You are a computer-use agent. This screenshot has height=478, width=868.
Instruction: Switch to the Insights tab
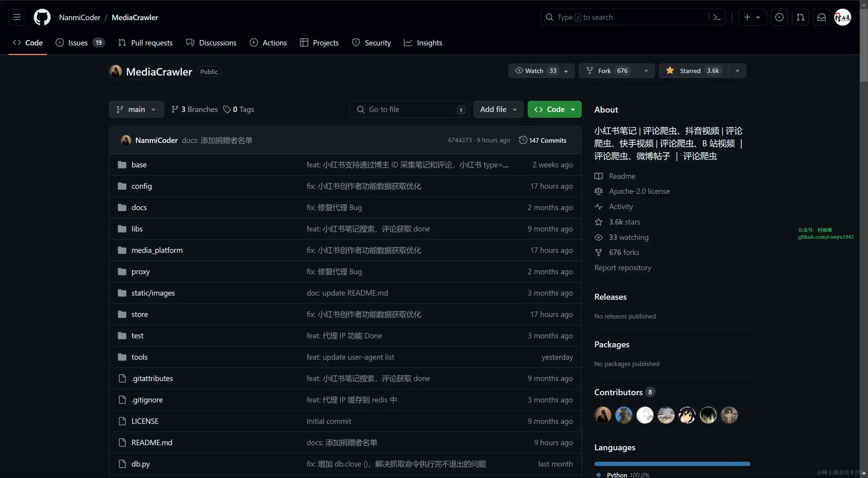423,43
